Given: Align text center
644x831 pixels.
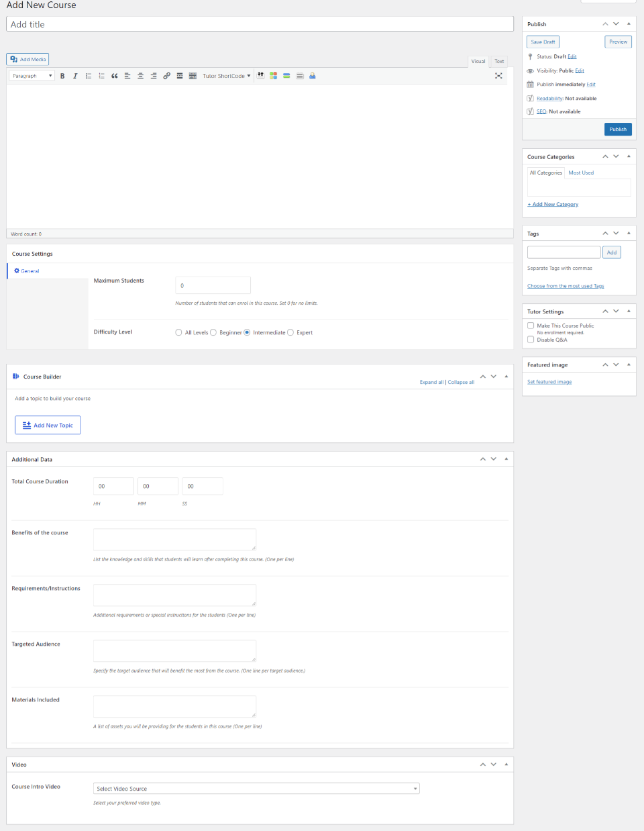Looking at the screenshot, I should click(x=140, y=76).
